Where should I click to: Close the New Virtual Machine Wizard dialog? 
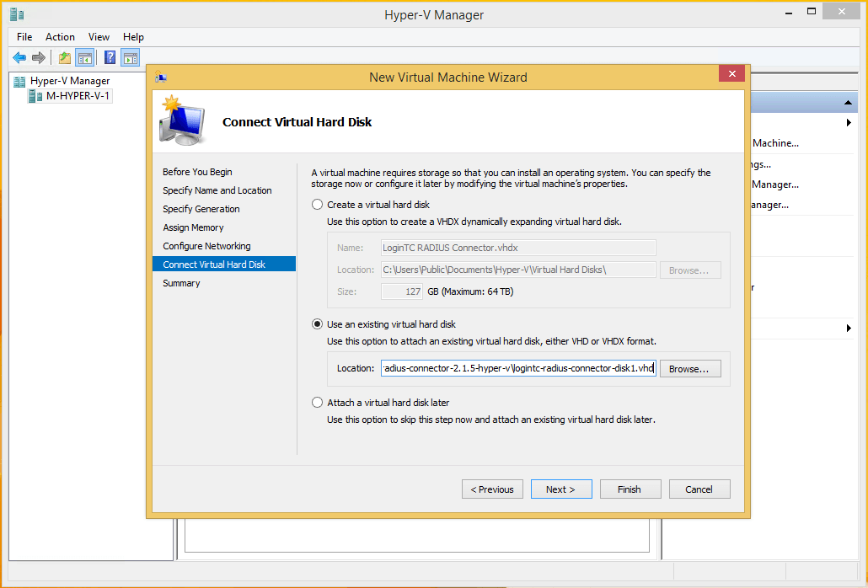tap(731, 74)
